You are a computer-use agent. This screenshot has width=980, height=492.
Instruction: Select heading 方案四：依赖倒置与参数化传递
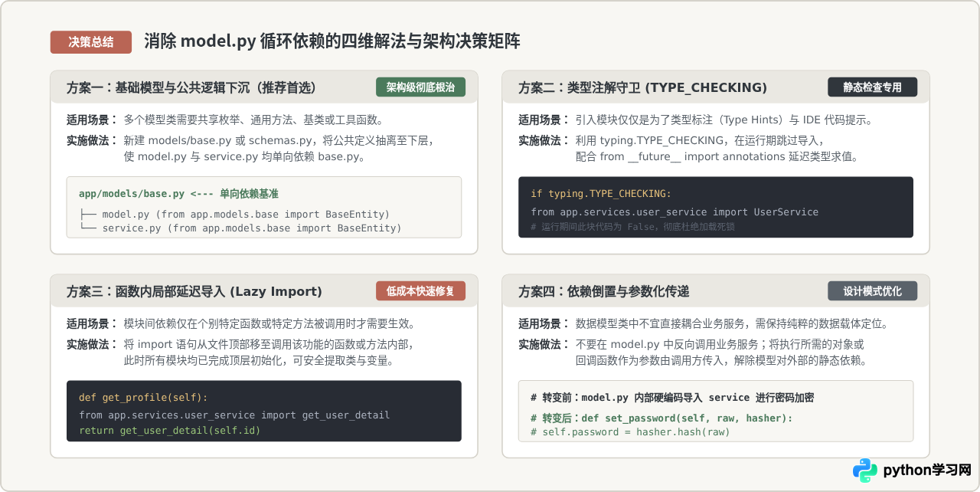pyautogui.click(x=603, y=291)
